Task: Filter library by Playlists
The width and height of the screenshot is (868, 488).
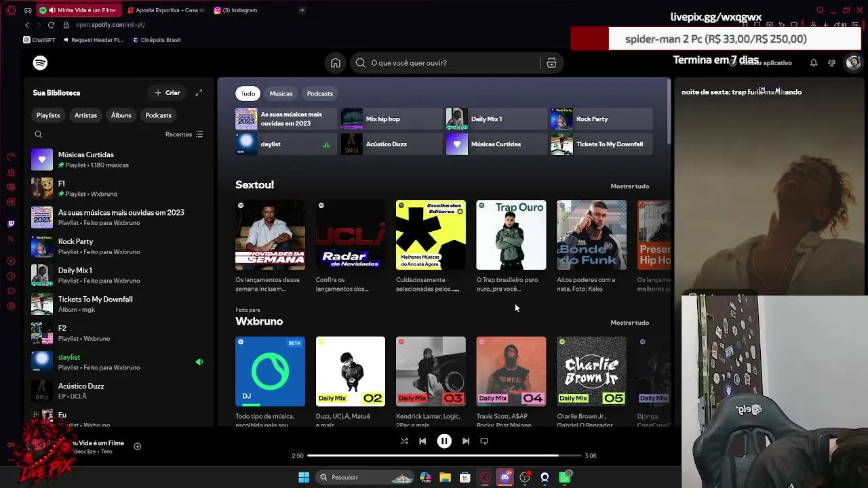Action: [x=48, y=115]
